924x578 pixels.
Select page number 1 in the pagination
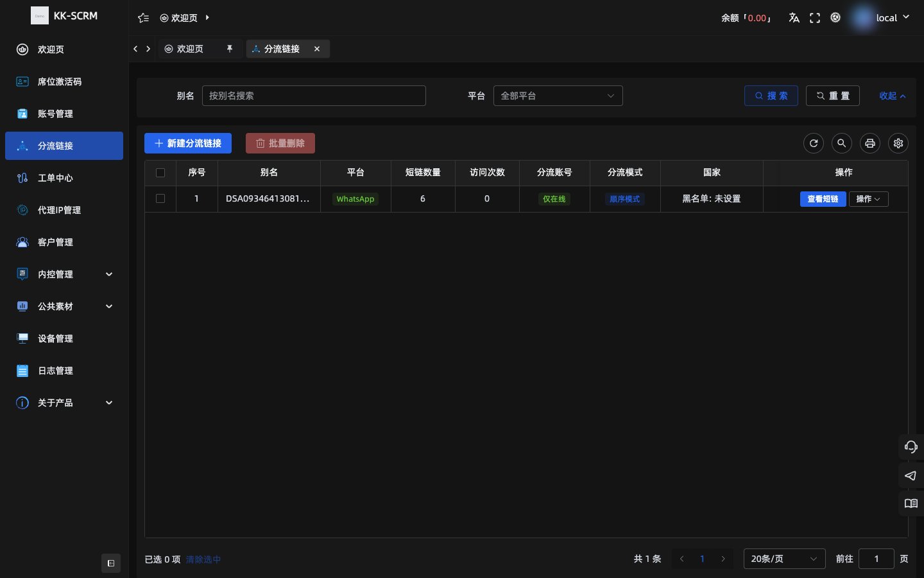703,559
